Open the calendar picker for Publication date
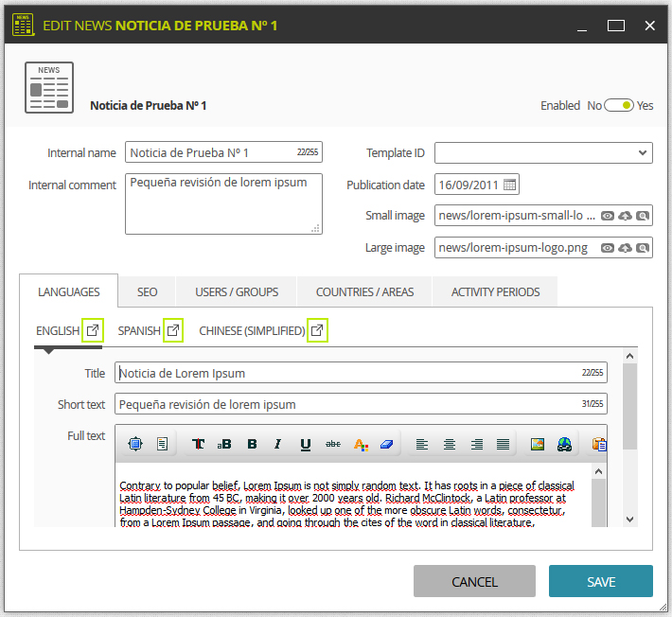This screenshot has width=672, height=617. pos(509,185)
